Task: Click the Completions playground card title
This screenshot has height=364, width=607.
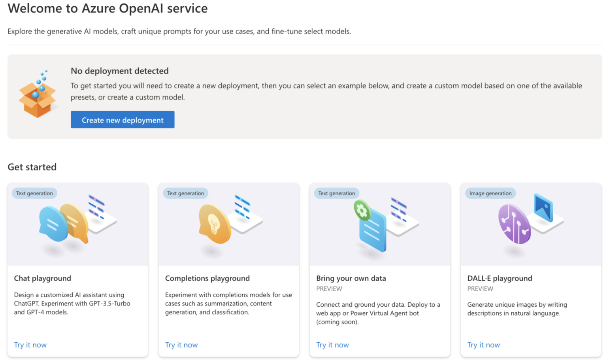Action: point(207,278)
